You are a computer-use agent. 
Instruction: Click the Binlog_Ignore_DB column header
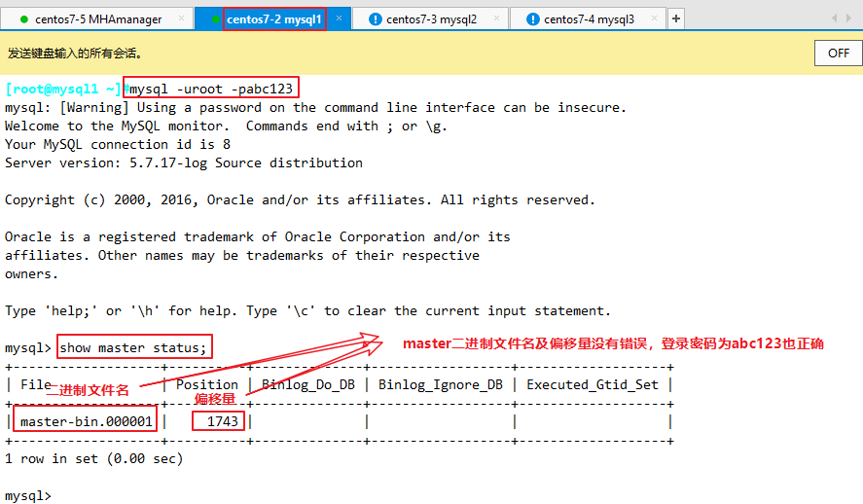click(x=441, y=384)
